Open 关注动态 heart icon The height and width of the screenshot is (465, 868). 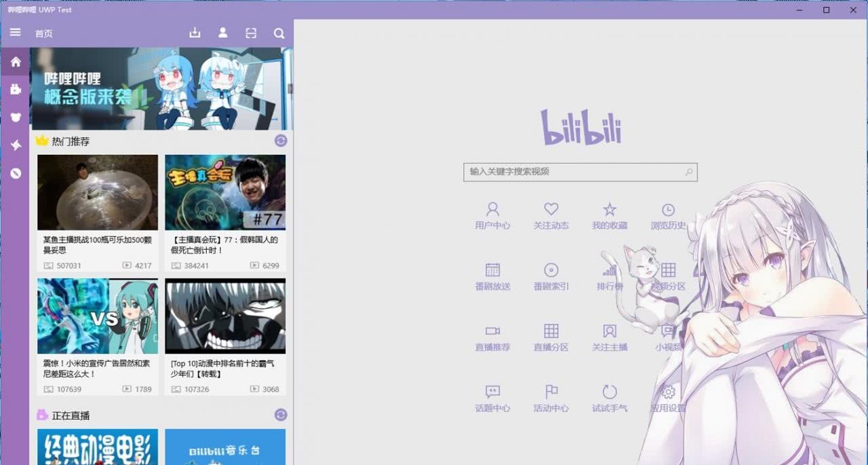pyautogui.click(x=551, y=216)
